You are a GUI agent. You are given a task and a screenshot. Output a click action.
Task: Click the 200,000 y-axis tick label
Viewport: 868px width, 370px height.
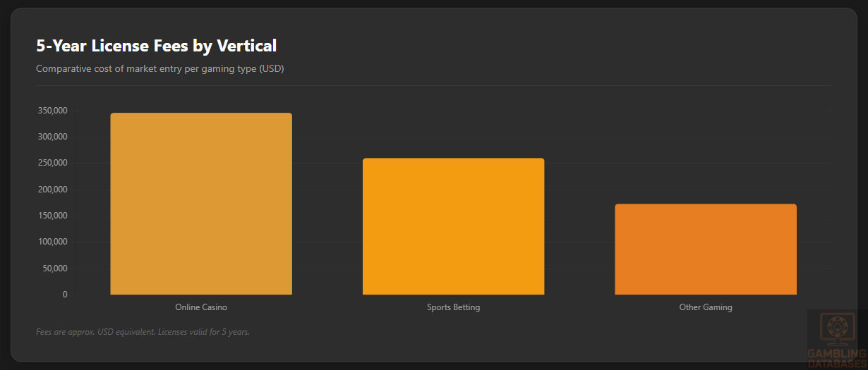(52, 190)
